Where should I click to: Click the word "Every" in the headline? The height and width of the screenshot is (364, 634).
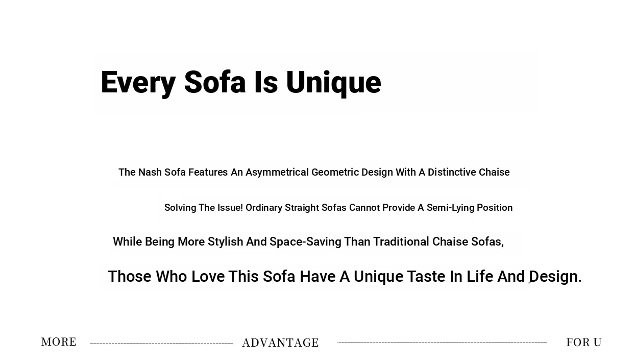coord(138,83)
